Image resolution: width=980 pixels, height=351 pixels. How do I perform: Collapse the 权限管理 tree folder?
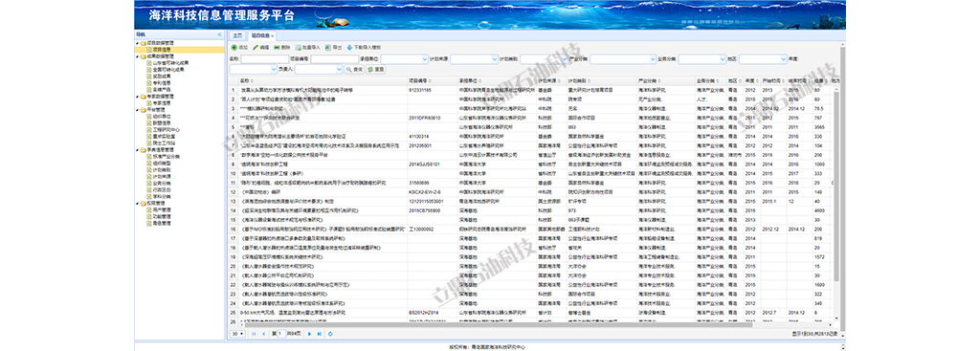137,203
